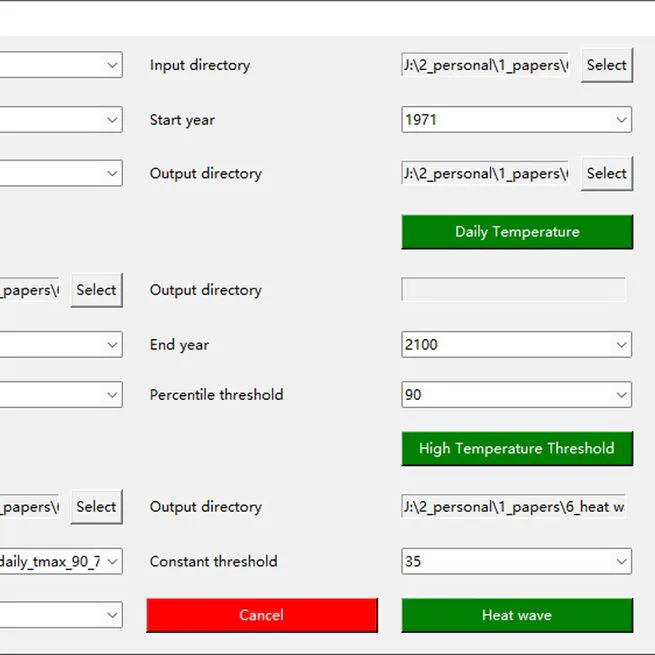655x655 pixels.
Task: Click the dropdown arrow of Start year
Action: tap(622, 120)
